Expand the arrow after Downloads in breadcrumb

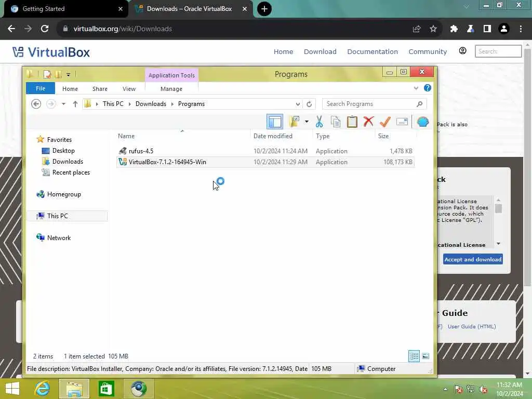point(172,104)
